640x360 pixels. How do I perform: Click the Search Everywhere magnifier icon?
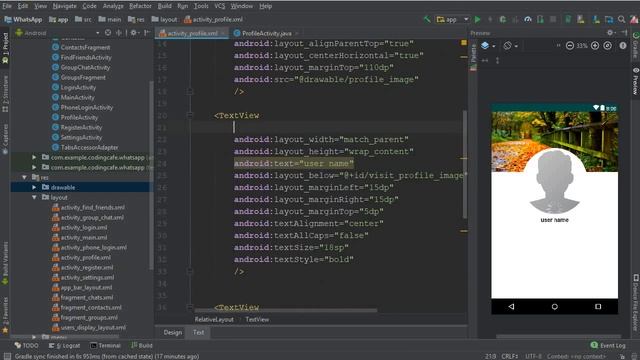pos(621,19)
